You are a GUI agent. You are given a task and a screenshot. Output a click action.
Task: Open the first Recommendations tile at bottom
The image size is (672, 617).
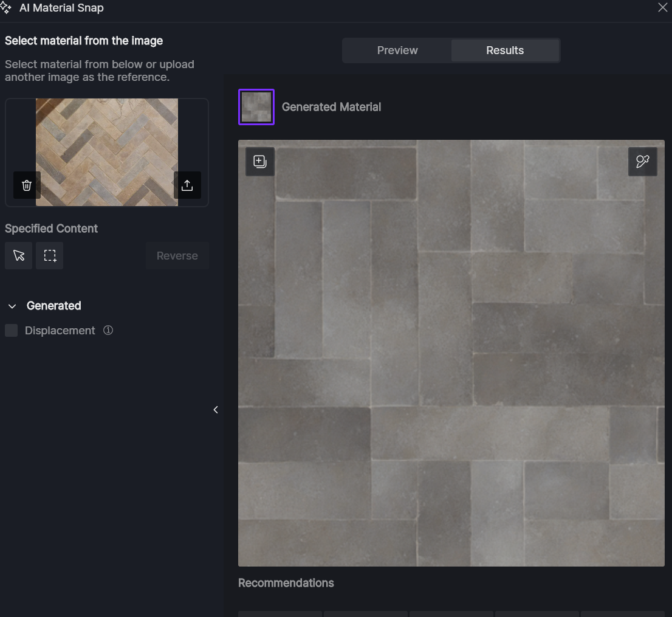pos(280,613)
